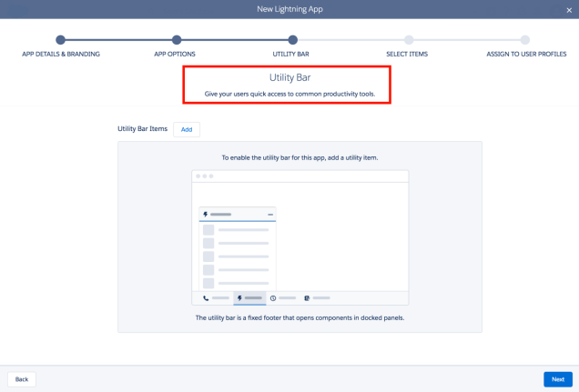Click 'The utility bar is a fixed footer' caption
The image size is (579, 392).
tap(300, 317)
